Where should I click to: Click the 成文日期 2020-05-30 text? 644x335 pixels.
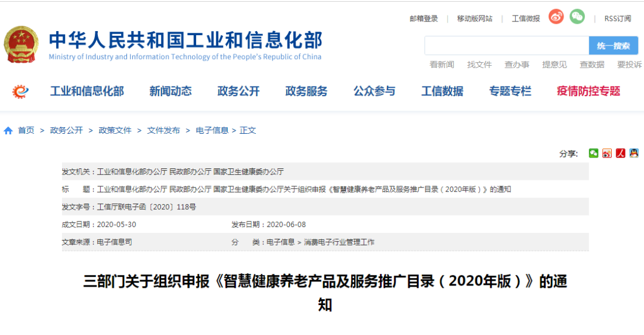[x=99, y=225]
